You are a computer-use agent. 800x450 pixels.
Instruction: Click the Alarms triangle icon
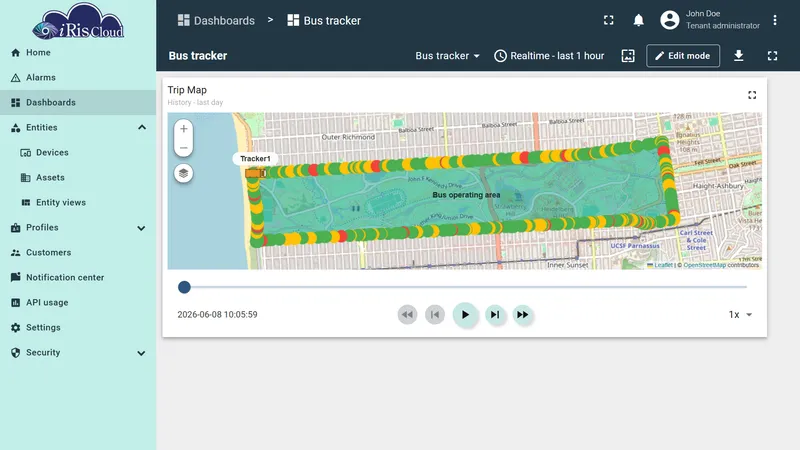15,78
